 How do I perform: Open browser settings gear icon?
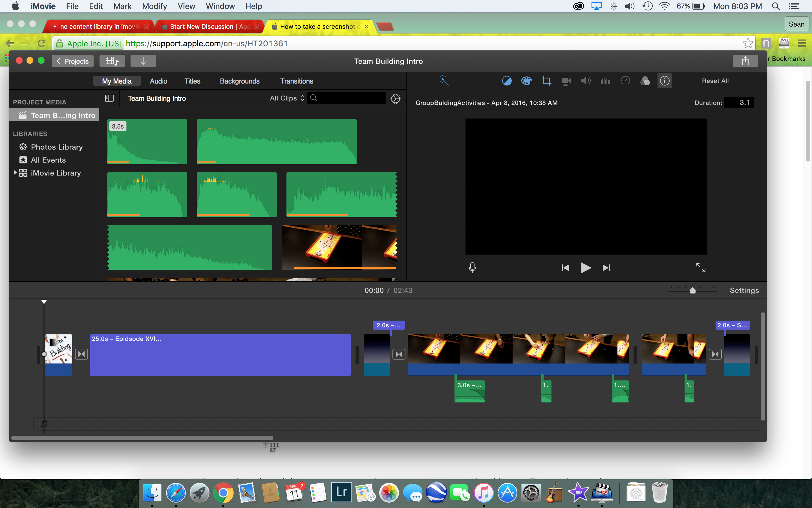click(x=395, y=98)
